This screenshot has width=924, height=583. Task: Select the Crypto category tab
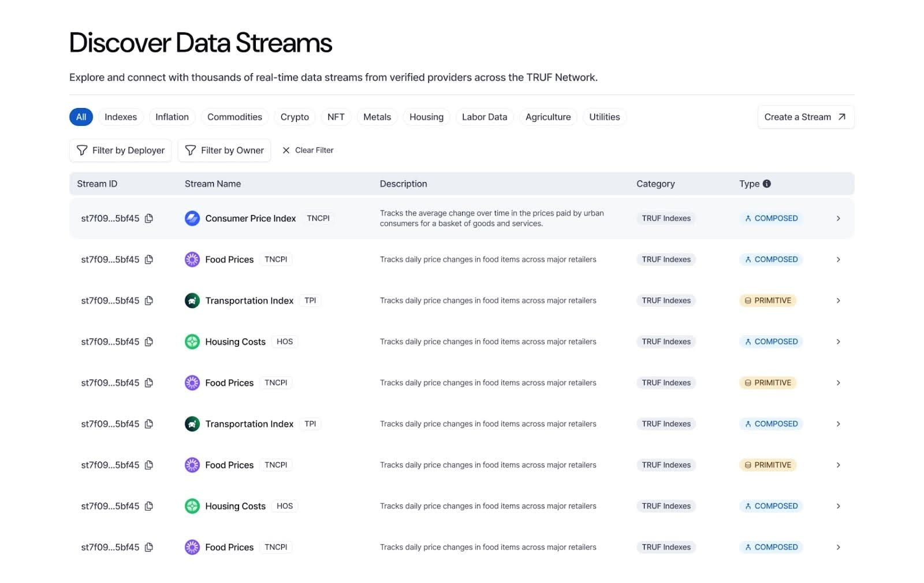click(x=295, y=117)
